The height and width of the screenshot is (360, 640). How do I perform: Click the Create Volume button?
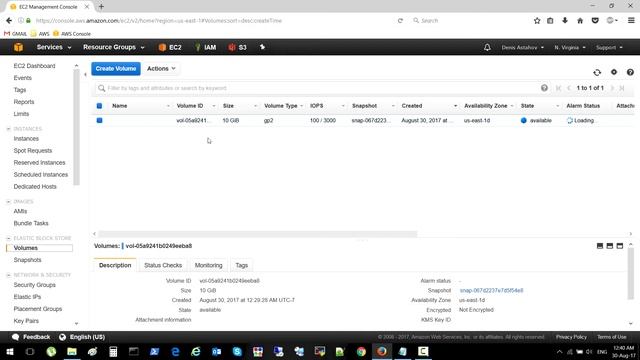pos(116,69)
